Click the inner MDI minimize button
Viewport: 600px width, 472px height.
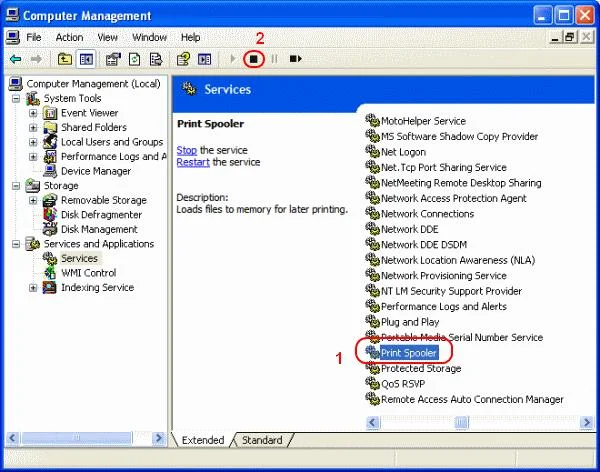[555, 37]
